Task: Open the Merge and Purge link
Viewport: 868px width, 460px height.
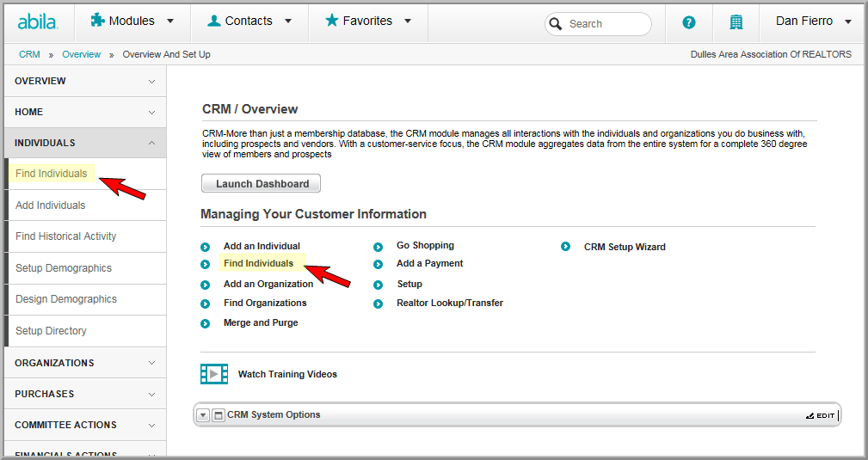Action: (261, 322)
